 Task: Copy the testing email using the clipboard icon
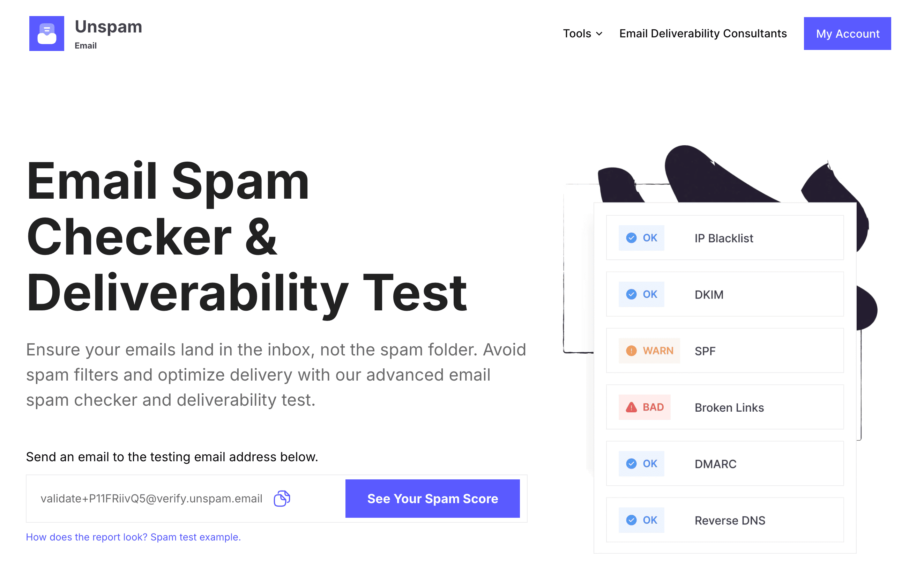pos(282,499)
